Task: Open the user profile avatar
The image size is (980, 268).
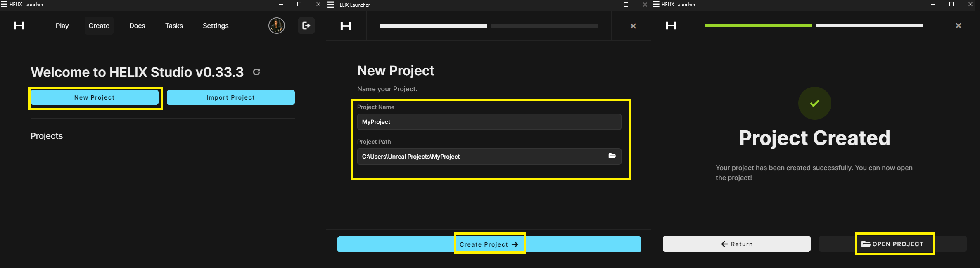Action: 277,26
